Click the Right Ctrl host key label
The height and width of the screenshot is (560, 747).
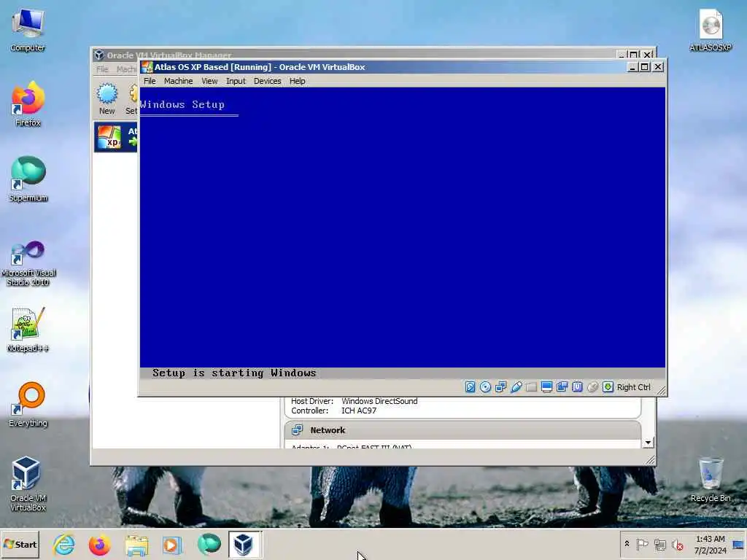click(x=633, y=387)
